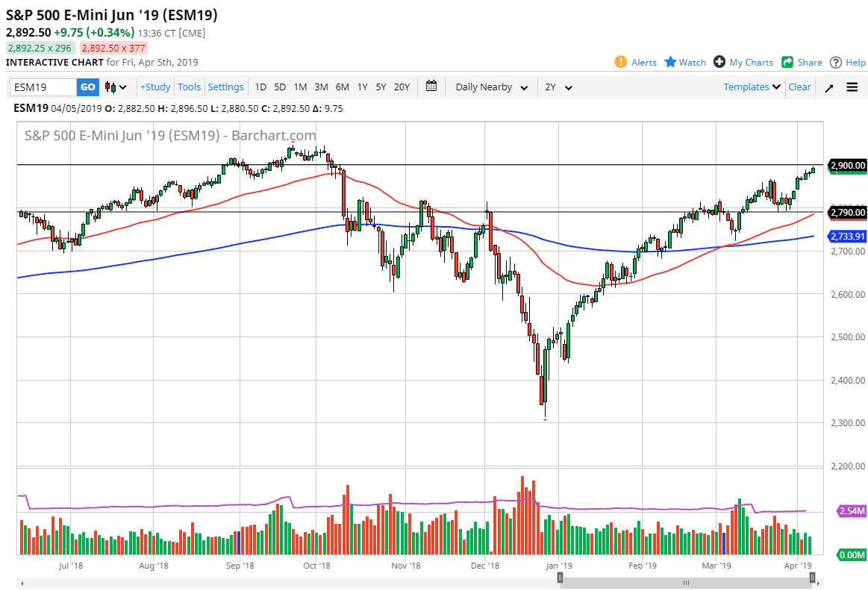Screen dimensions: 868x591
Task: Click the +Study link
Action: (x=154, y=87)
